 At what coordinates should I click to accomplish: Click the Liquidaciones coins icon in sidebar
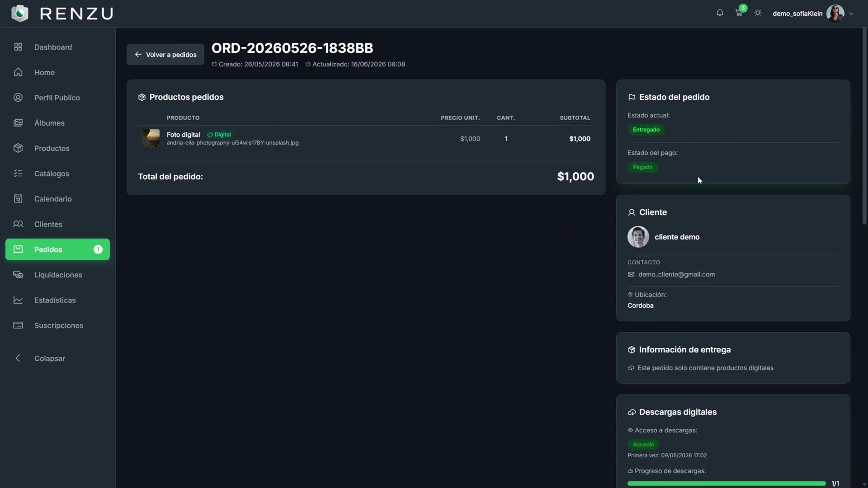(x=18, y=275)
